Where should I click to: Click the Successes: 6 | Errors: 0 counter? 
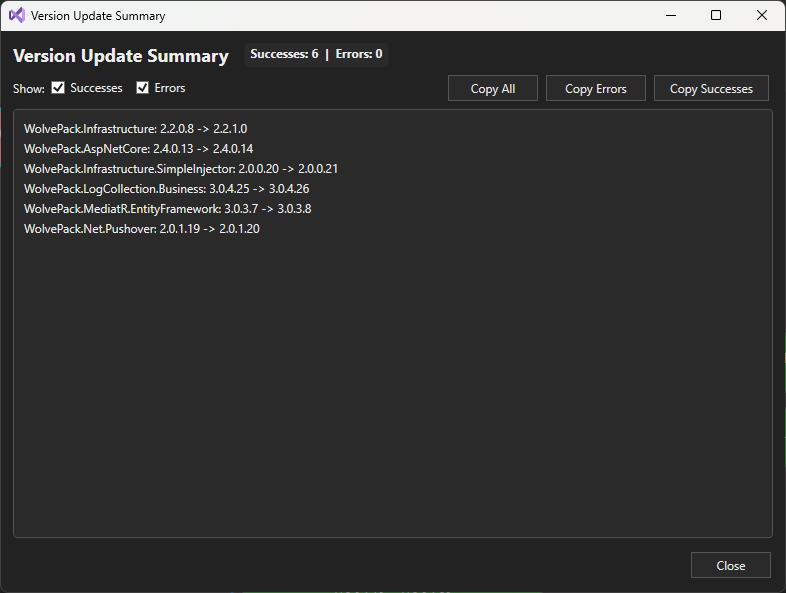tap(316, 55)
